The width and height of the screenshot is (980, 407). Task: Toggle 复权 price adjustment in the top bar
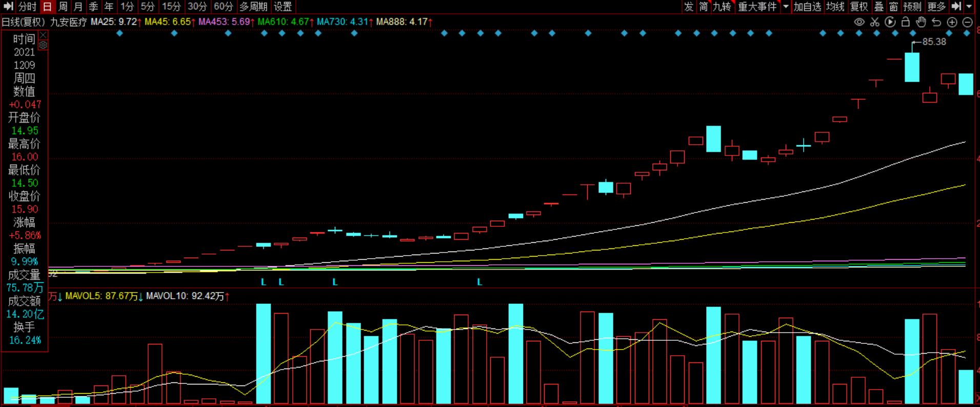[859, 7]
